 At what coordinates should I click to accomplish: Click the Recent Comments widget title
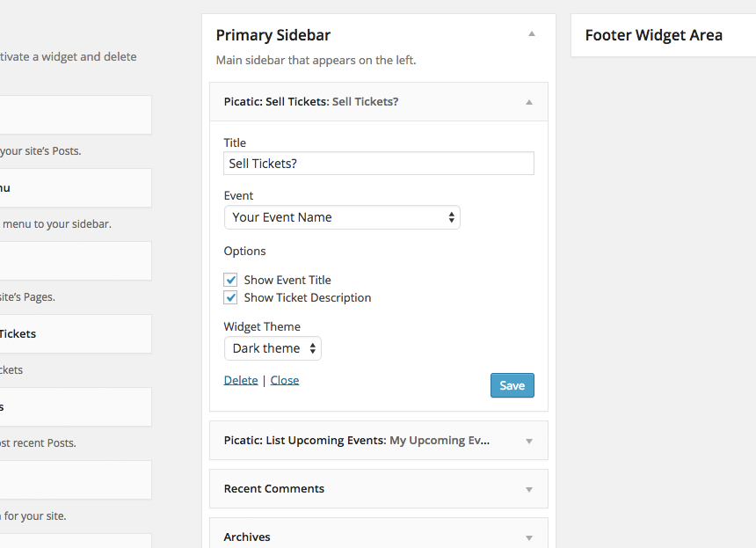tap(274, 489)
